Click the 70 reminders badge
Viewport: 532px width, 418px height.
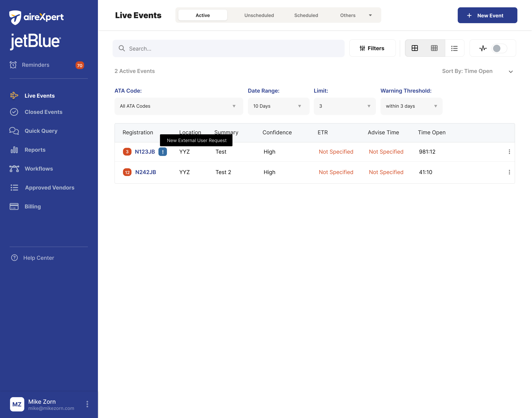tap(80, 65)
